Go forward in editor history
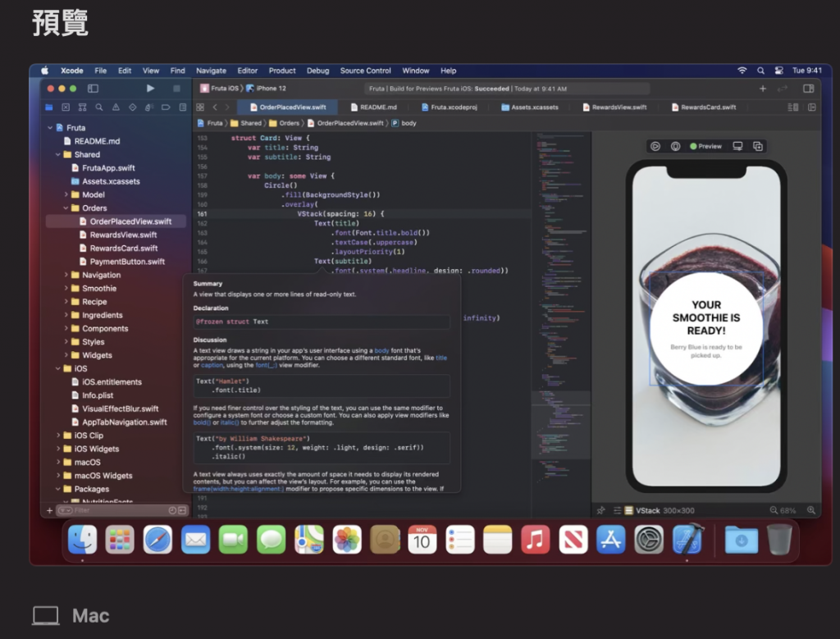840x639 pixels. tap(227, 107)
